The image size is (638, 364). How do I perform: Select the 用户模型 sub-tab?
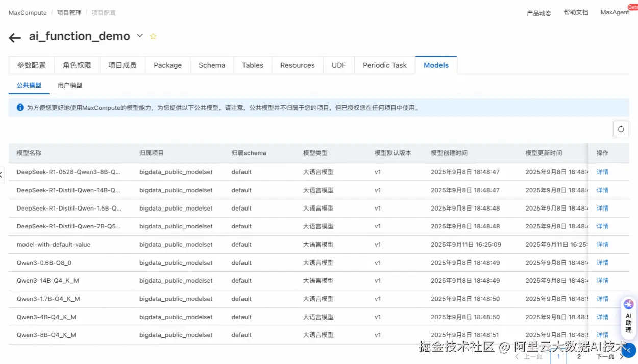pyautogui.click(x=70, y=85)
